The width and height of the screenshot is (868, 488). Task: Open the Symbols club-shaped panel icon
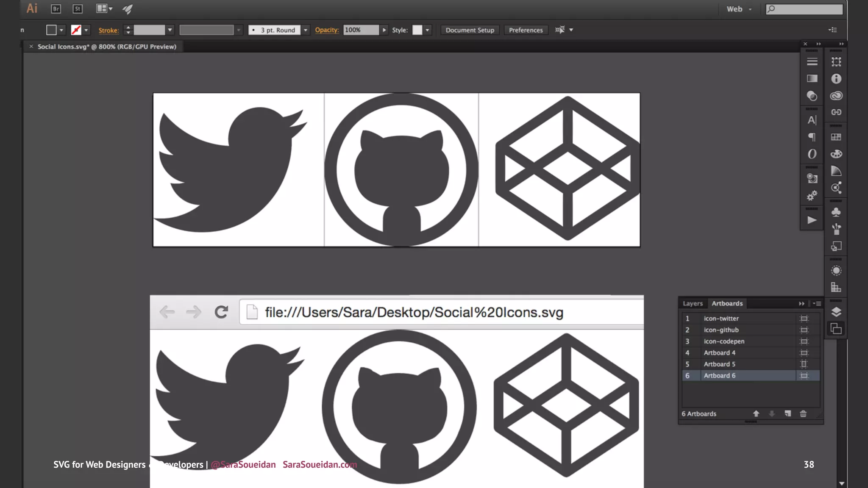coord(836,212)
